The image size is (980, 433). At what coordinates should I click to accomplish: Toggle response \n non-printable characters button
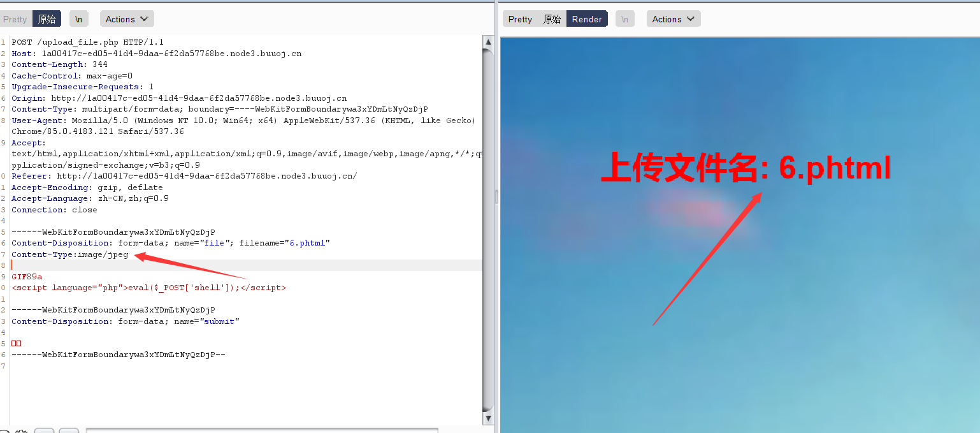coord(624,19)
